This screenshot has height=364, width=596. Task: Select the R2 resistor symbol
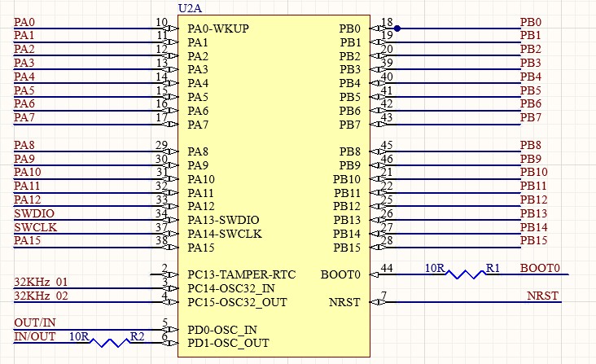[112, 344]
